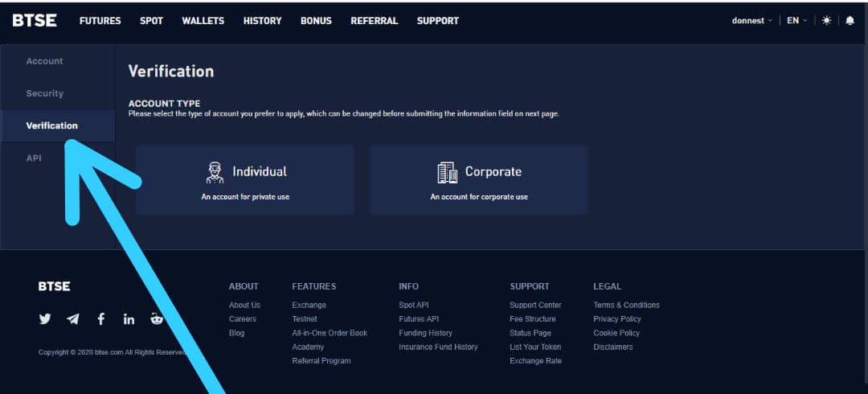The width and height of the screenshot is (868, 394).
Task: Switch to the Account sidebar tab
Action: point(58,61)
